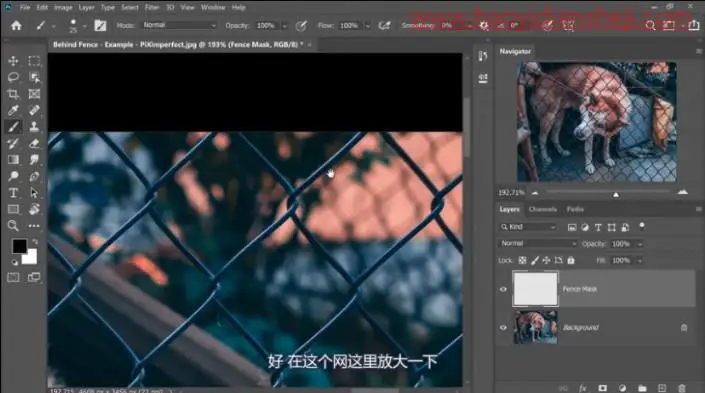Open the Share icon

(x=694, y=26)
